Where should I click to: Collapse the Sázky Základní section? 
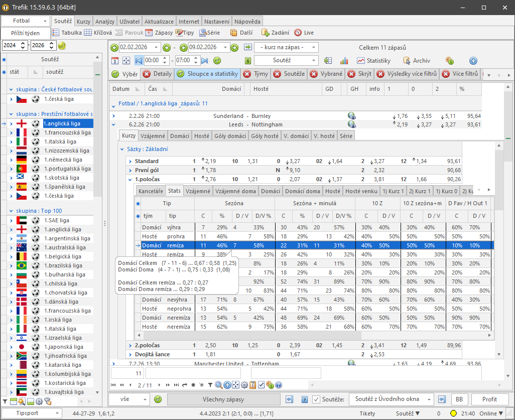[121, 149]
